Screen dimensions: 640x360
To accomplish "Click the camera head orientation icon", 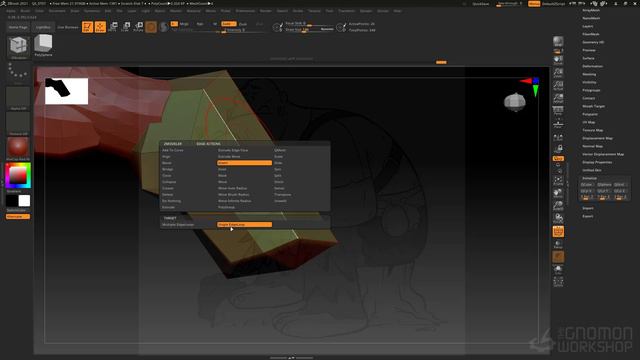I will click(x=515, y=101).
